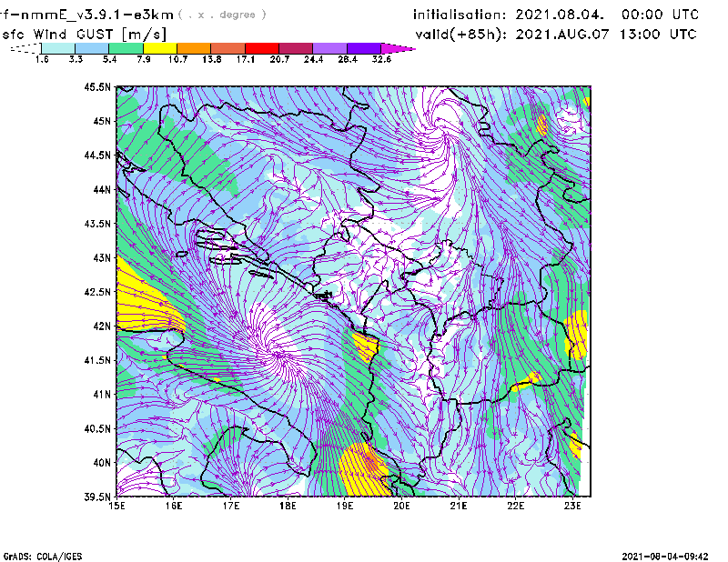This screenshot has width=728, height=562.
Task: Click the 40.5N latitude label
Action: 97,428
